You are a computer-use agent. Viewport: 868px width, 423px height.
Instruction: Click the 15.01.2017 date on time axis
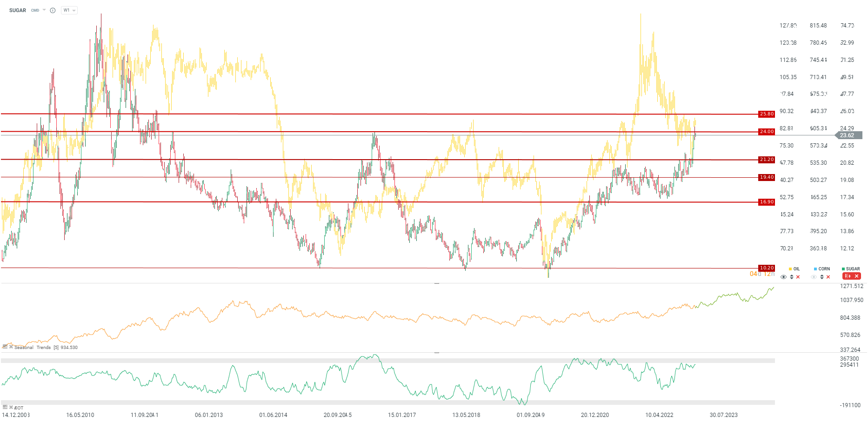click(402, 415)
